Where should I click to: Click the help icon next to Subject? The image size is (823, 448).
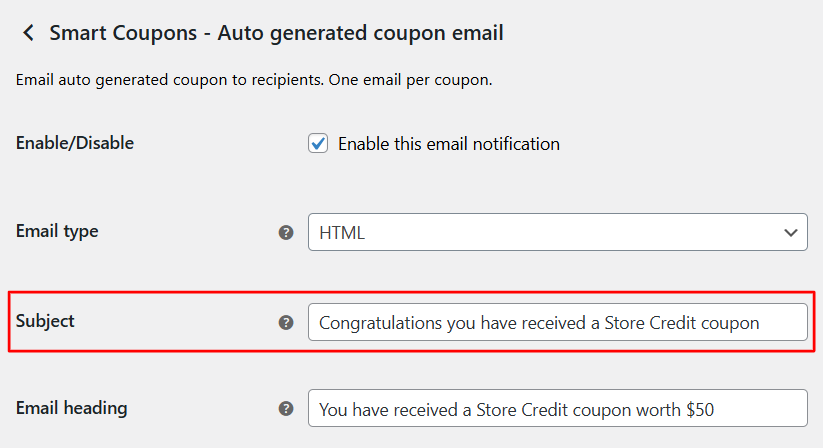pyautogui.click(x=286, y=322)
